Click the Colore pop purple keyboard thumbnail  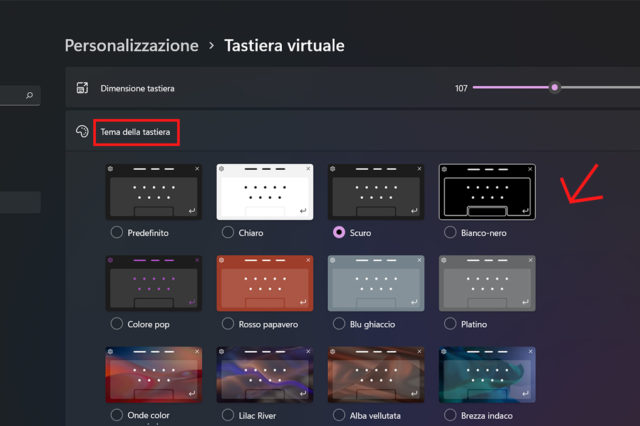(x=154, y=283)
